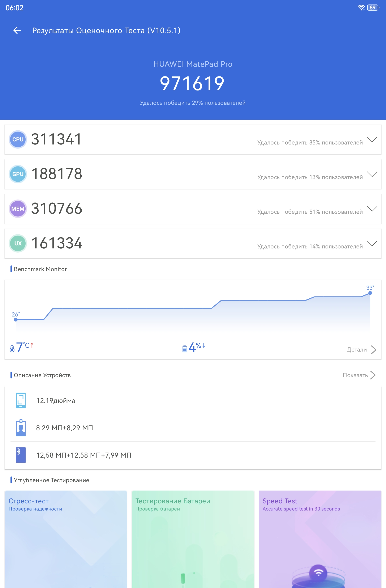Image resolution: width=386 pixels, height=588 pixels.
Task: Tap the GPU score icon
Action: pos(18,174)
